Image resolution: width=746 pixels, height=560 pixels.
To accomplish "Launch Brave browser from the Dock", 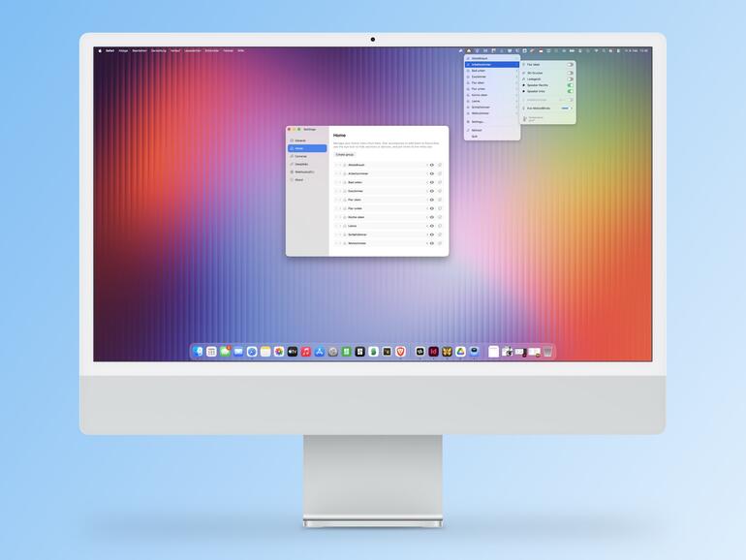I will coord(400,352).
